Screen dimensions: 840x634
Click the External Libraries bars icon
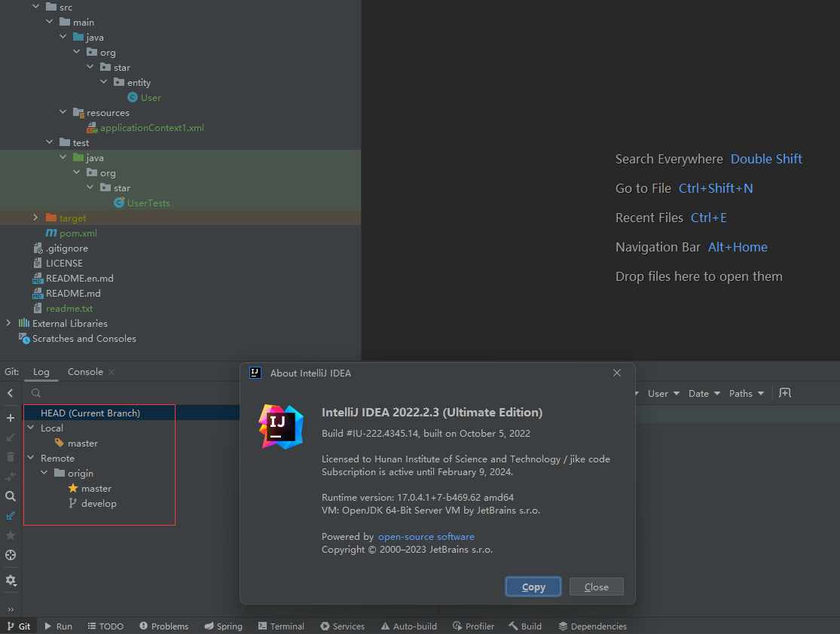pyautogui.click(x=24, y=323)
